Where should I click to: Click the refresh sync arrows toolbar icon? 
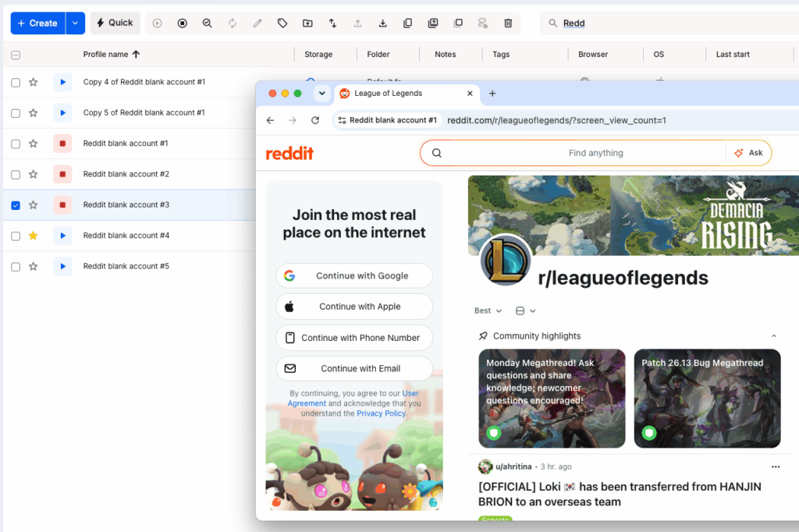[233, 23]
